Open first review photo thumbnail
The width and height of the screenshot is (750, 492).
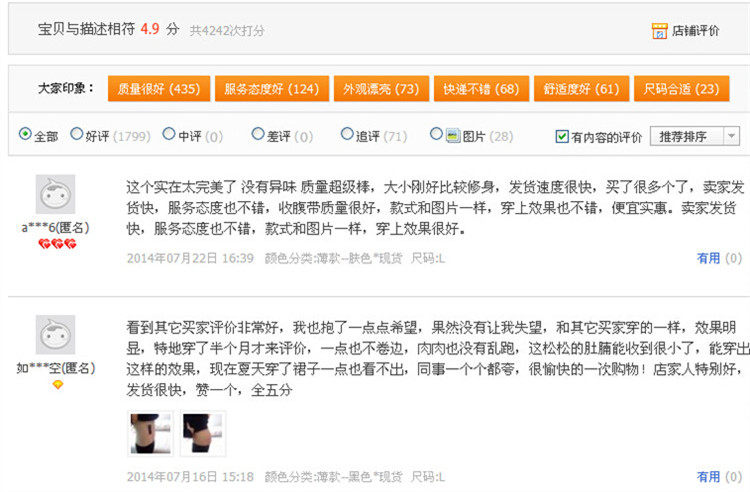point(151,434)
